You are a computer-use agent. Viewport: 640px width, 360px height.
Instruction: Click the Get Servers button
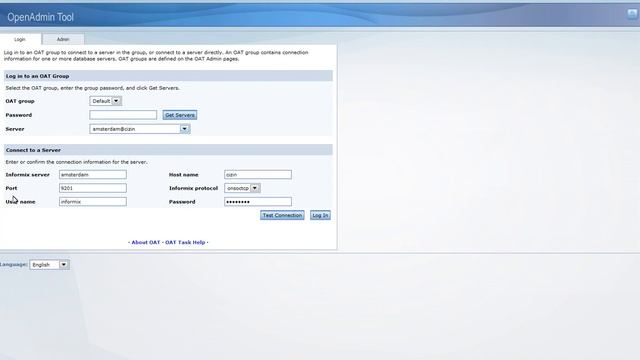click(180, 115)
